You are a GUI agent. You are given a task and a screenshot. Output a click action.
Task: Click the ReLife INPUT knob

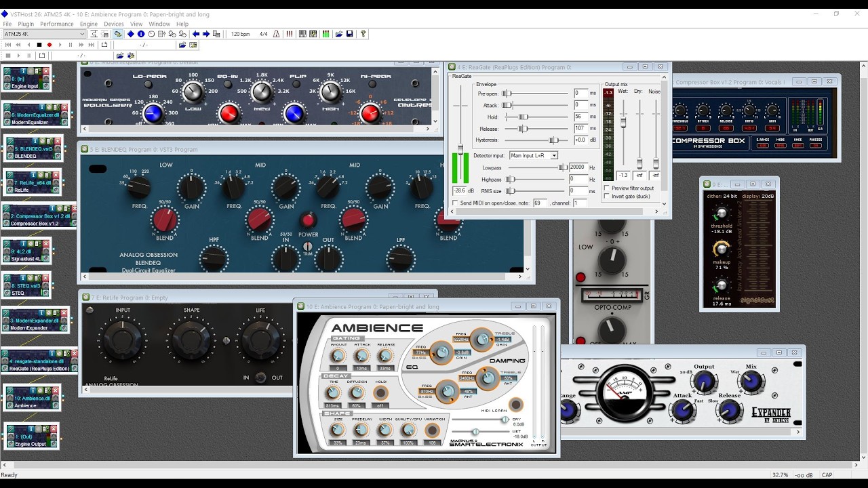pyautogui.click(x=123, y=340)
